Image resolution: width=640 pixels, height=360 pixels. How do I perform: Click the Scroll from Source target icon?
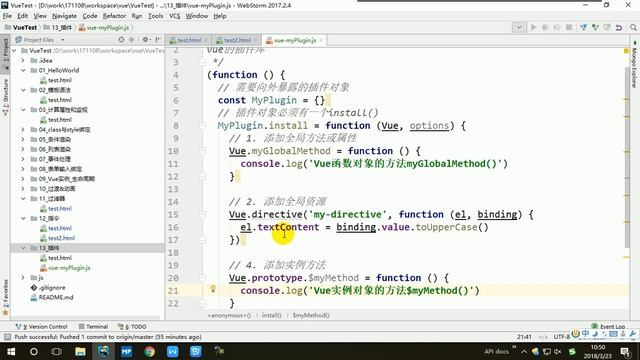pos(121,40)
